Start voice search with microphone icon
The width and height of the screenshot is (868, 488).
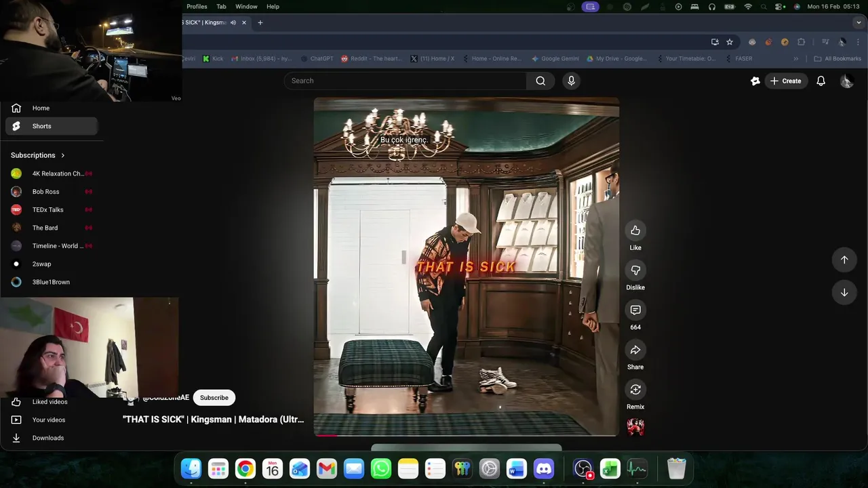pyautogui.click(x=571, y=81)
